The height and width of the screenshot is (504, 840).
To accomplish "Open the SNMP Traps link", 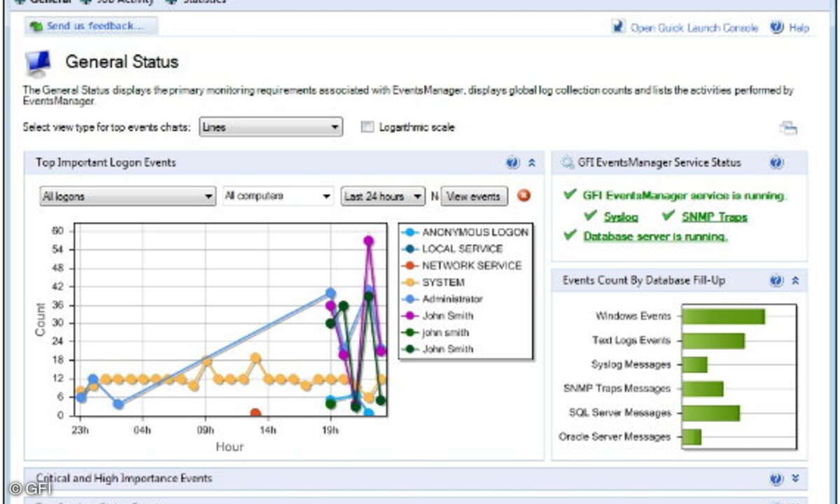I will coord(715,217).
